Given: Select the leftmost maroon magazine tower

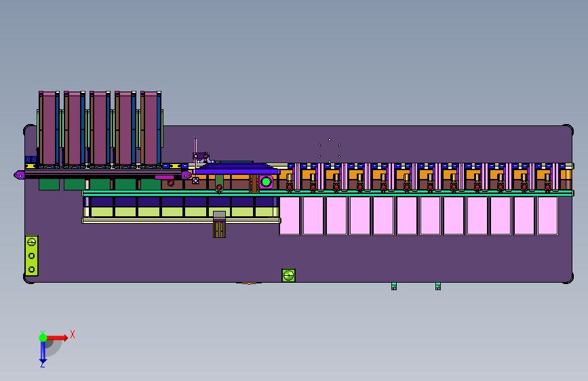Looking at the screenshot, I should pyautogui.click(x=49, y=128).
